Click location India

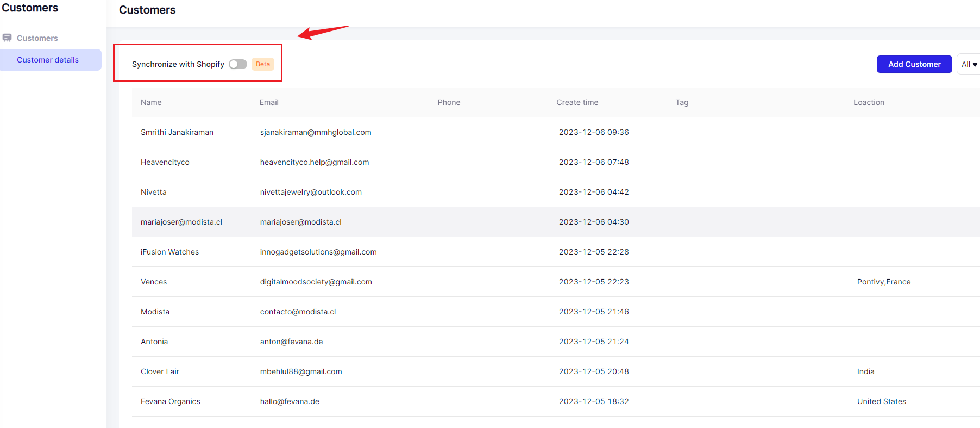866,371
